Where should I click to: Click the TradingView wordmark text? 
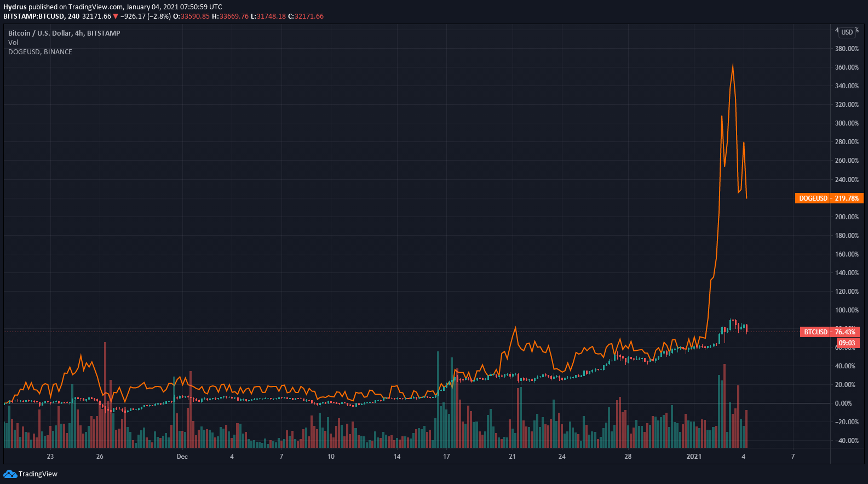pos(38,474)
